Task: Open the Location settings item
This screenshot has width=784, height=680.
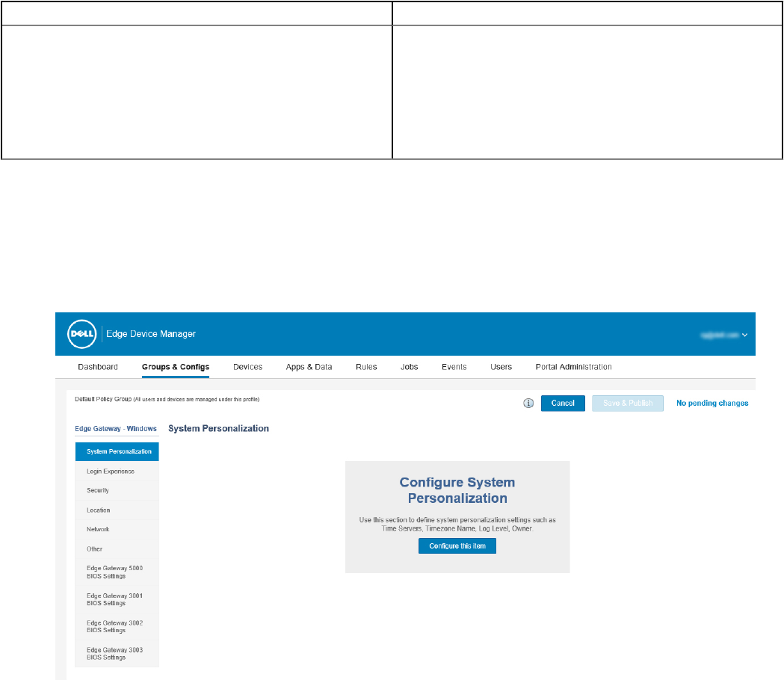Action: click(117, 510)
